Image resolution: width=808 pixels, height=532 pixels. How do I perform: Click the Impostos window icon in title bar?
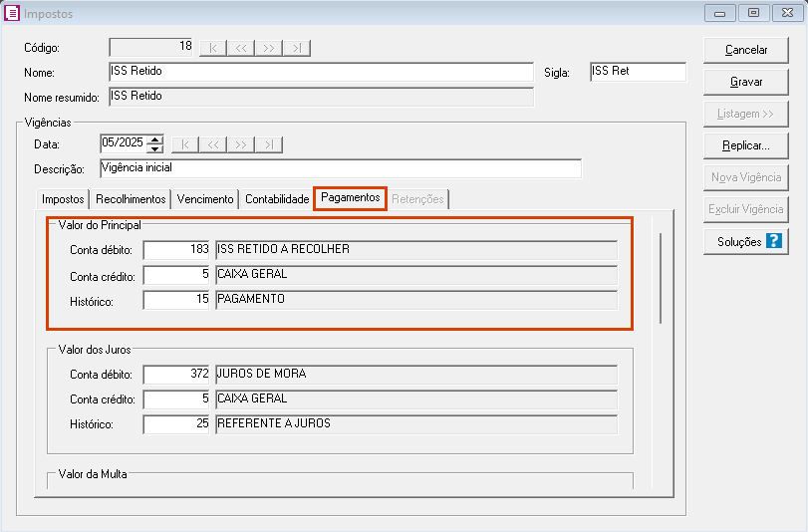[12, 13]
